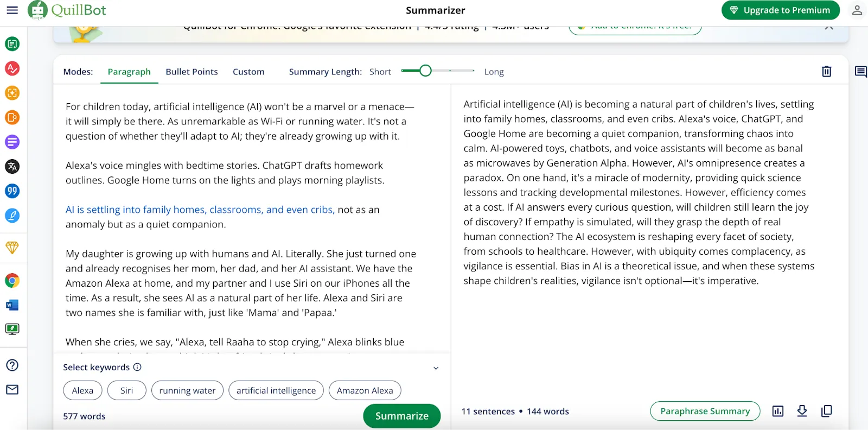Click the Select keywords info icon
The image size is (868, 430).
[x=137, y=367]
